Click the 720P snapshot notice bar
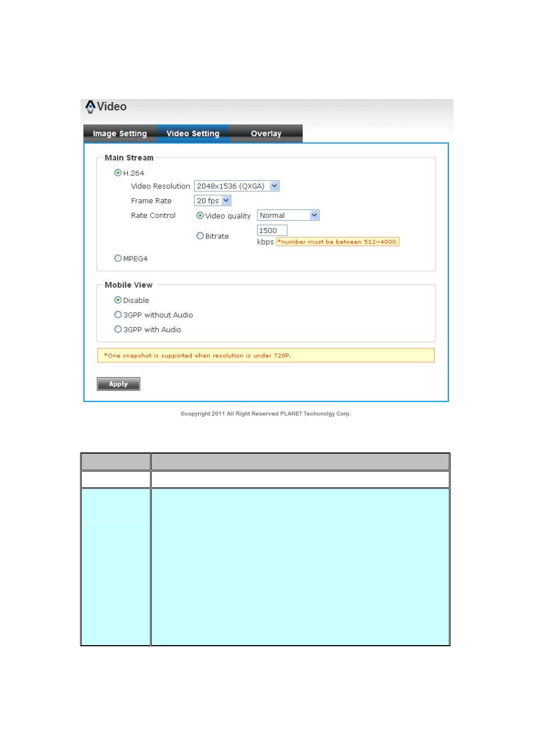This screenshot has height=756, width=534. [266, 356]
